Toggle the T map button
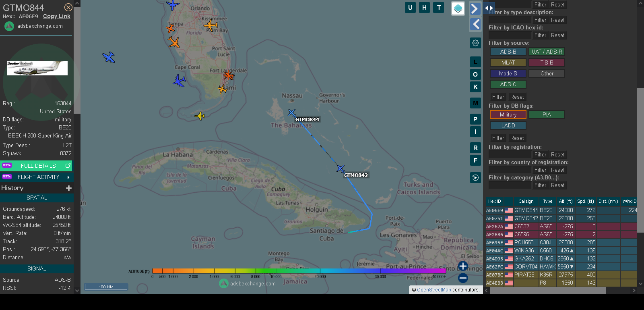Image resolution: width=644 pixels, height=310 pixels. pos(439,7)
